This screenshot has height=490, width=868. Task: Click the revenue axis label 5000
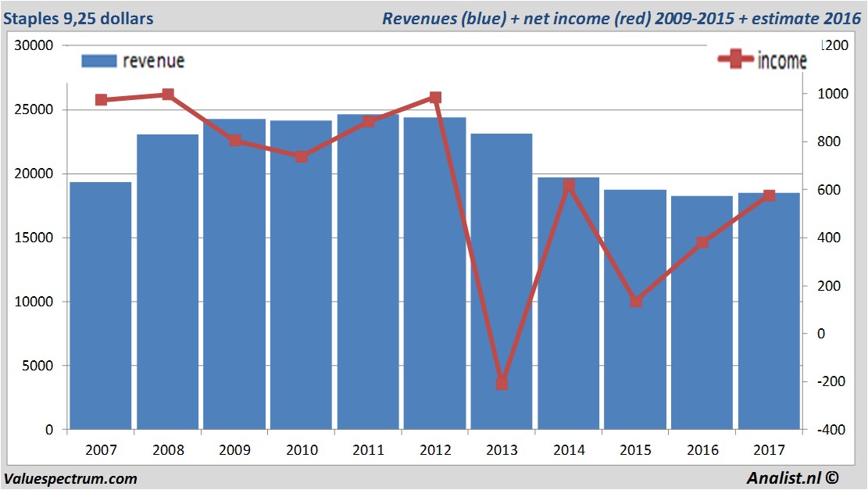click(x=38, y=366)
